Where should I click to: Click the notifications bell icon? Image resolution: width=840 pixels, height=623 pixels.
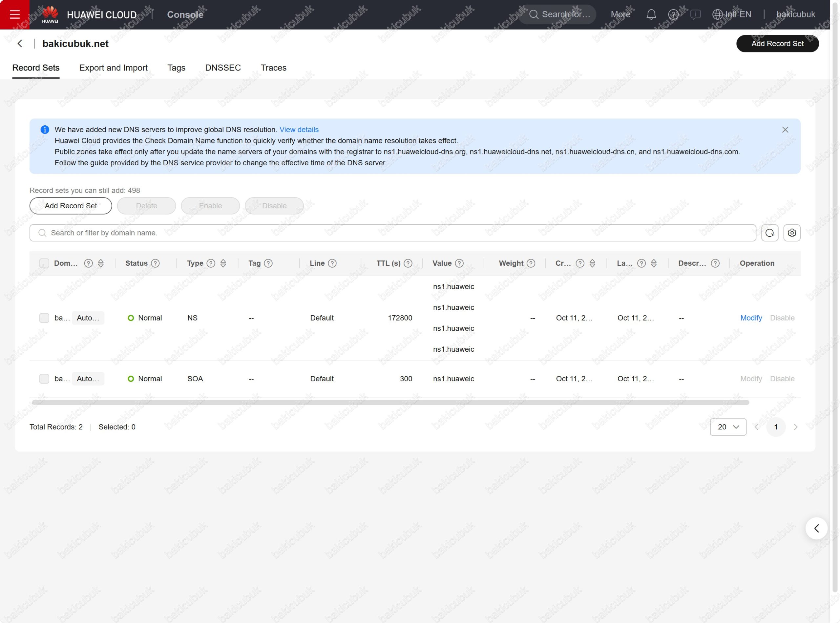pos(651,14)
